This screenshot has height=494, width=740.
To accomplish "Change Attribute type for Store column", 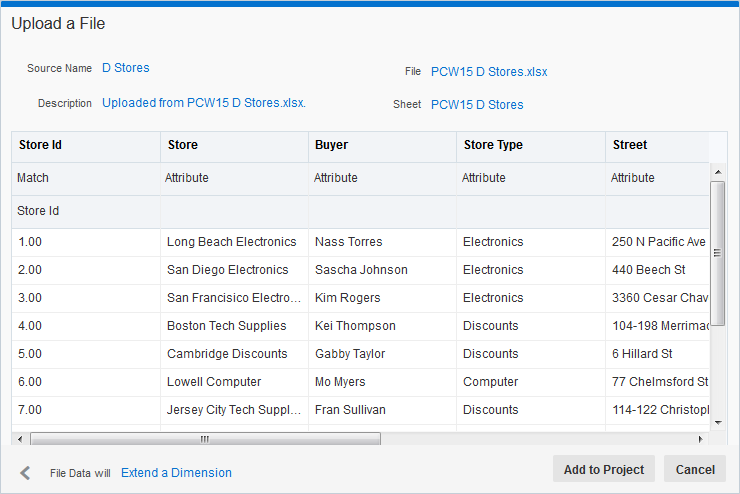I will tap(234, 178).
